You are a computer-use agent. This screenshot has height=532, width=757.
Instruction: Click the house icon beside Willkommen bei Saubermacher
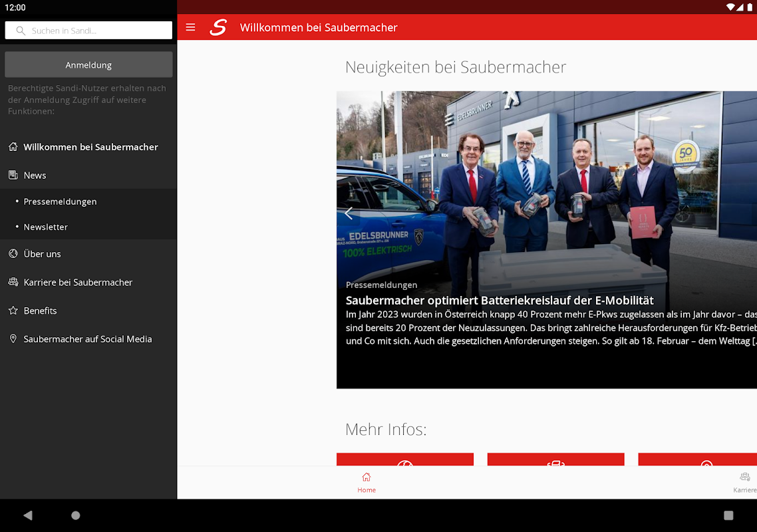click(x=13, y=147)
